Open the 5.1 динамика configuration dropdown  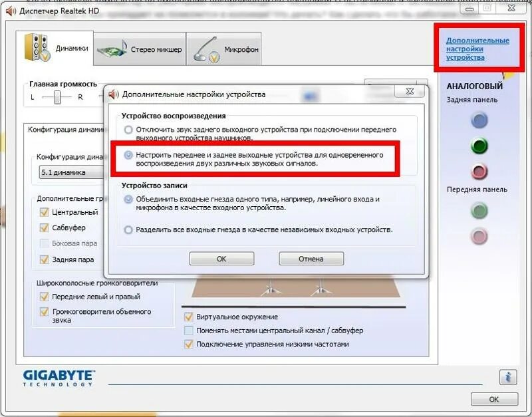(x=72, y=172)
